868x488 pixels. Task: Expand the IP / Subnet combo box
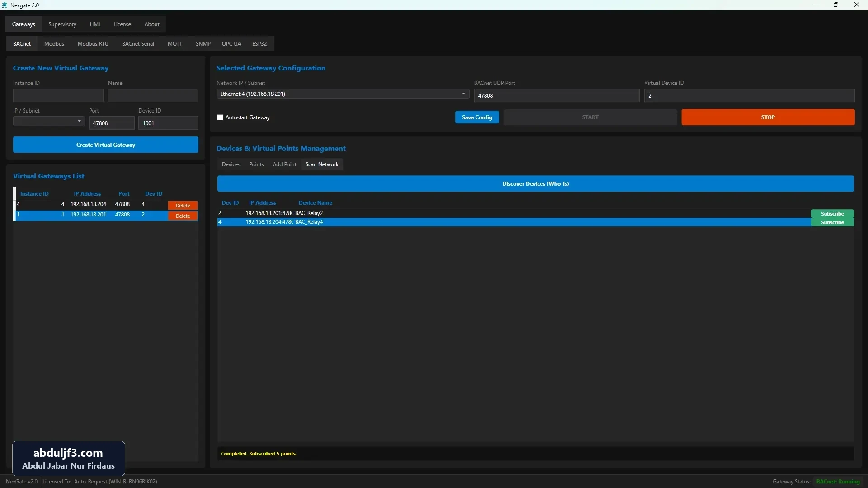[x=49, y=121]
